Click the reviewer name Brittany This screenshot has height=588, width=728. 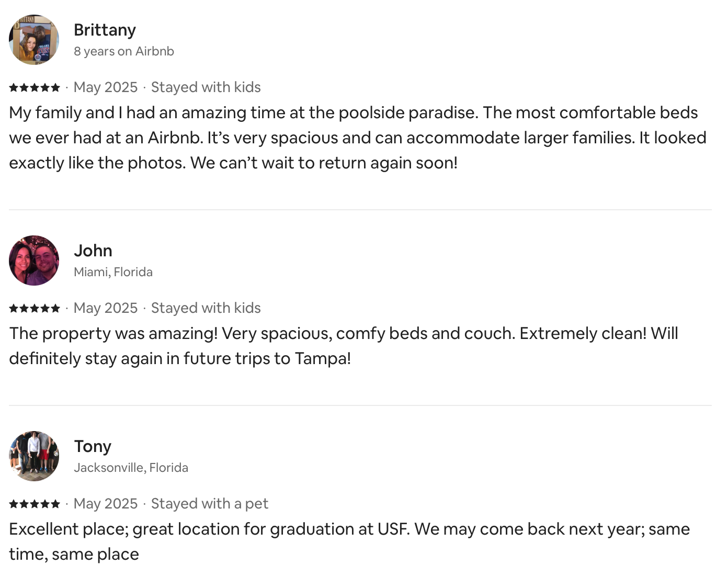105,30
